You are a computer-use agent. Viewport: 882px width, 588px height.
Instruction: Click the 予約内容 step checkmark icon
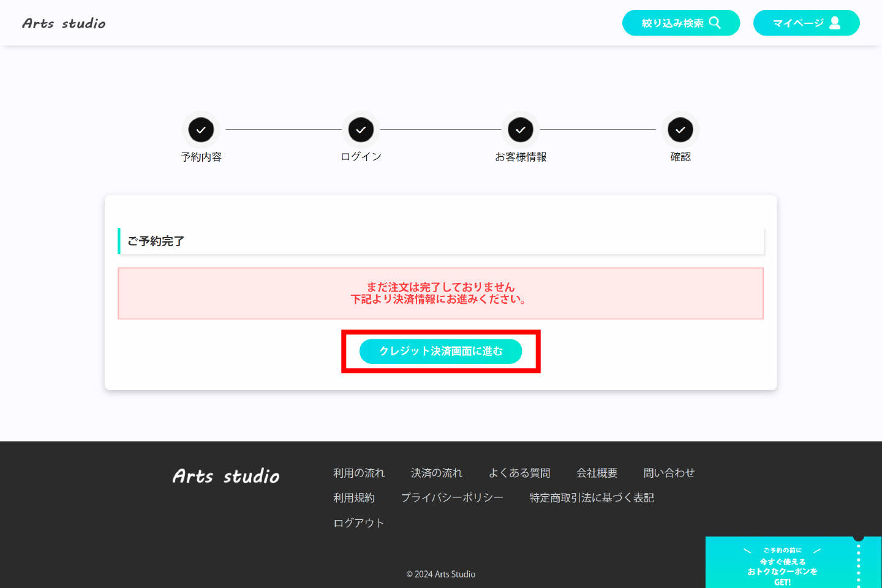point(201,130)
